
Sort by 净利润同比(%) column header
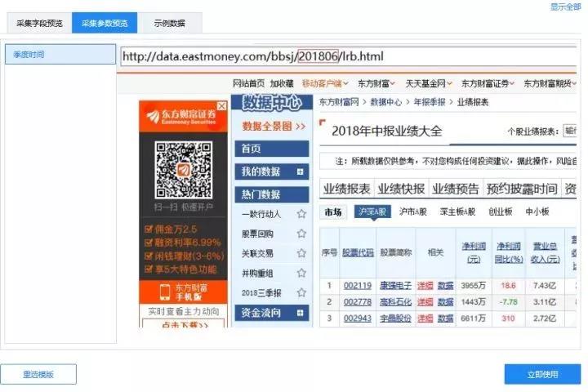[509, 252]
